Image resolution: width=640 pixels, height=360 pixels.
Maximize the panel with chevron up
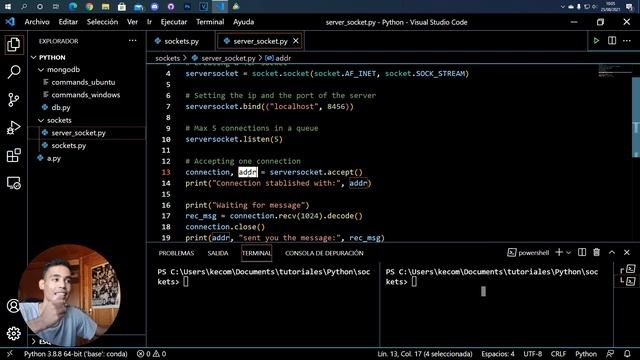[x=612, y=253]
